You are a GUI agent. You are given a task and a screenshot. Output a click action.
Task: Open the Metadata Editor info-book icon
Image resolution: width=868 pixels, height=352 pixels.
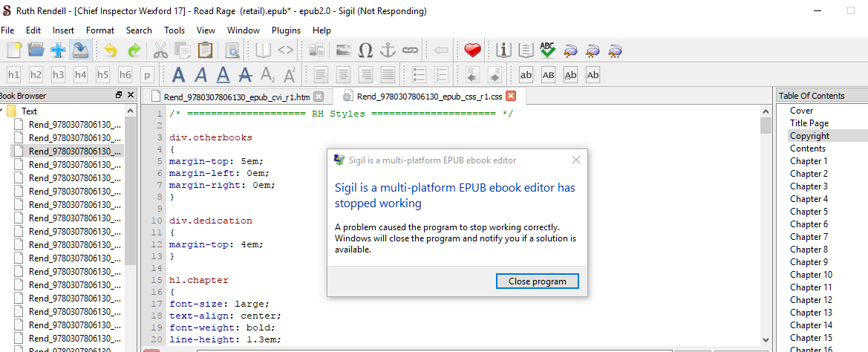[x=503, y=50]
